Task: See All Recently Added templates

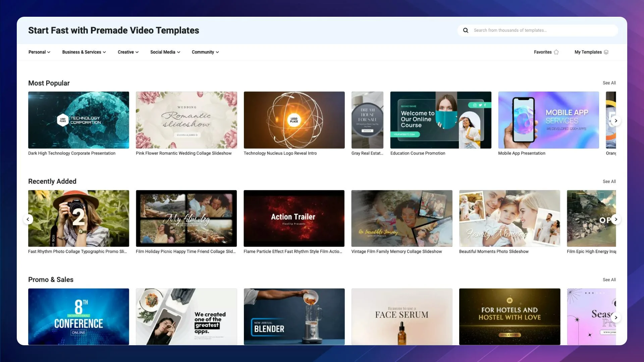Action: pos(609,182)
